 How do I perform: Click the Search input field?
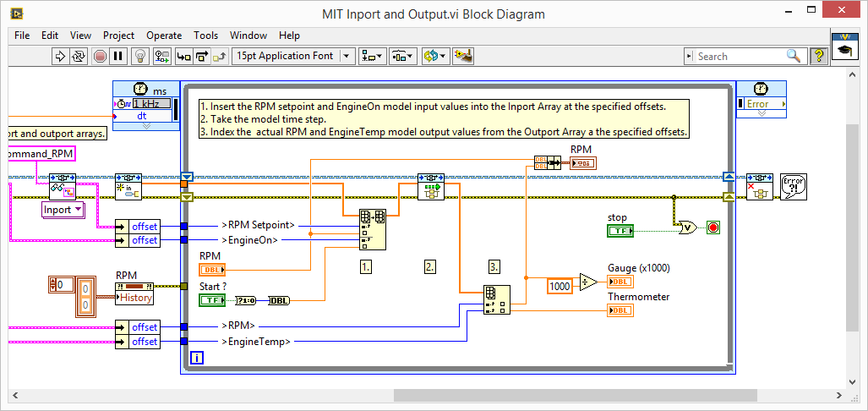click(739, 56)
